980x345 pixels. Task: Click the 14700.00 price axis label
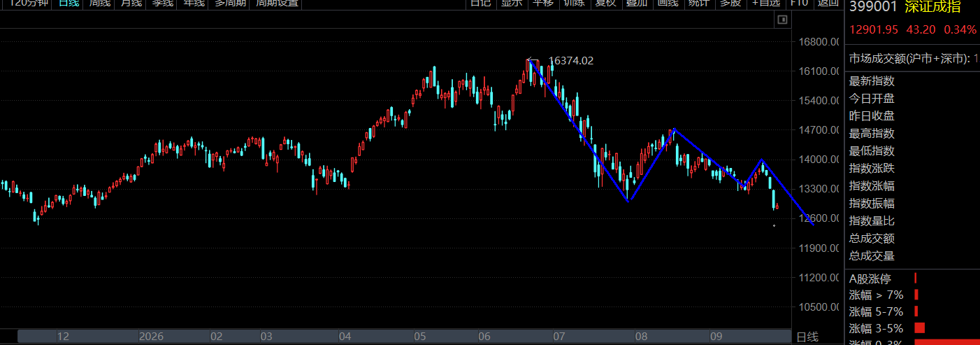(x=819, y=130)
